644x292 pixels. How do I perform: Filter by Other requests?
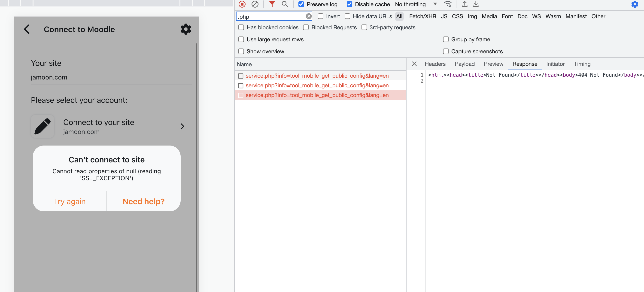[598, 16]
